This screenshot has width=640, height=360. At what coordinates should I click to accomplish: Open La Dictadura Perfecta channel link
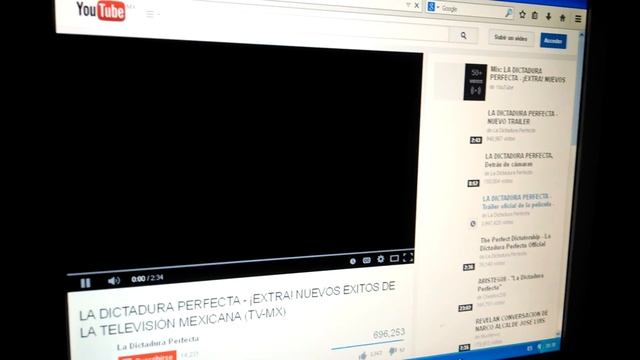[158, 343]
